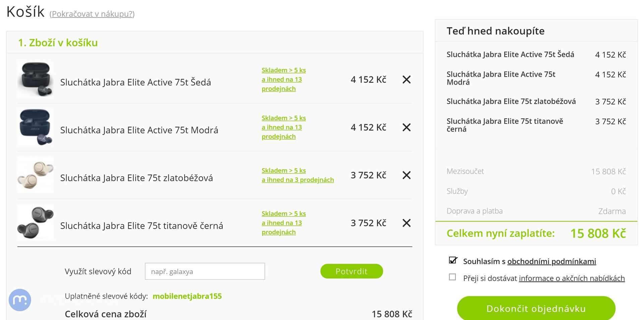Open the round chat widget icon
The width and height of the screenshot is (644, 320).
coord(20,300)
